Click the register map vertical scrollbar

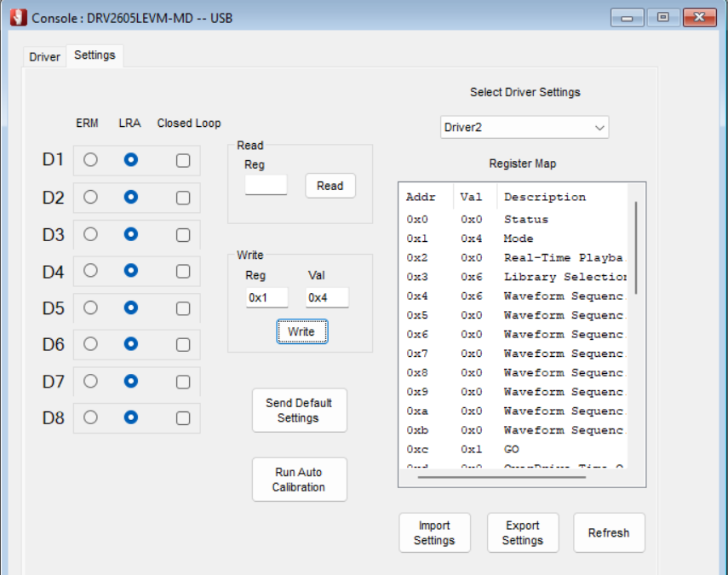[636, 247]
